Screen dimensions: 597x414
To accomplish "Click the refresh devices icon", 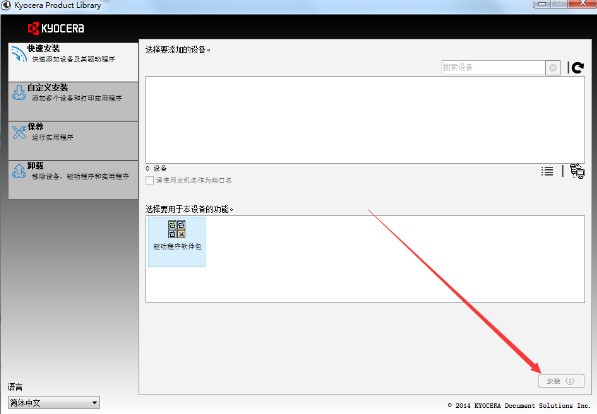I will (x=578, y=67).
